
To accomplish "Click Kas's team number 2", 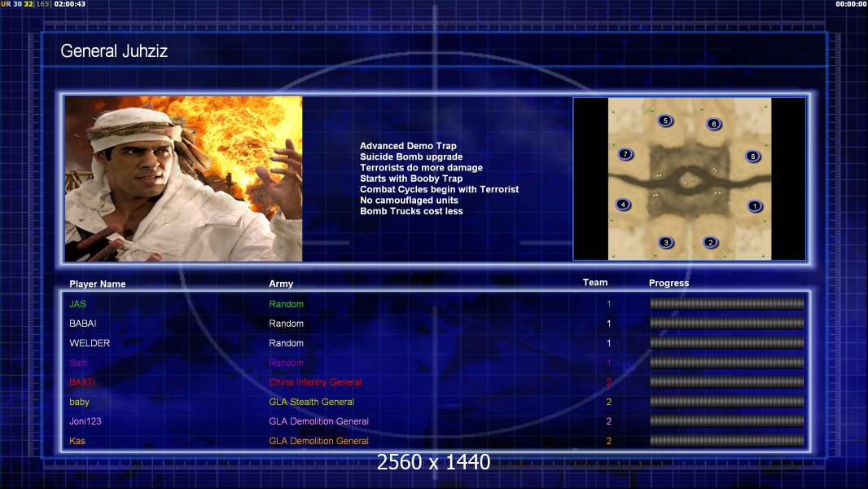I will (608, 442).
